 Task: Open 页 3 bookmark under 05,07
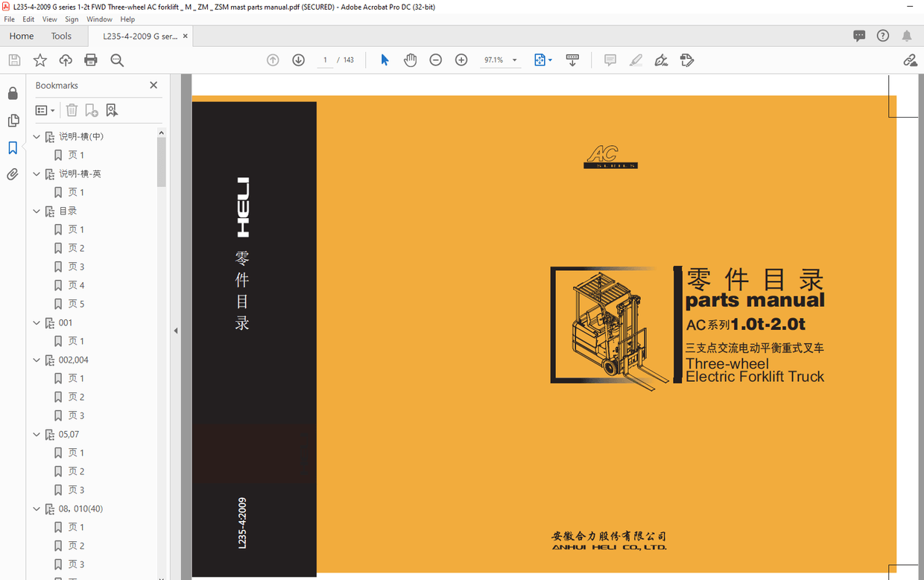[x=76, y=490]
